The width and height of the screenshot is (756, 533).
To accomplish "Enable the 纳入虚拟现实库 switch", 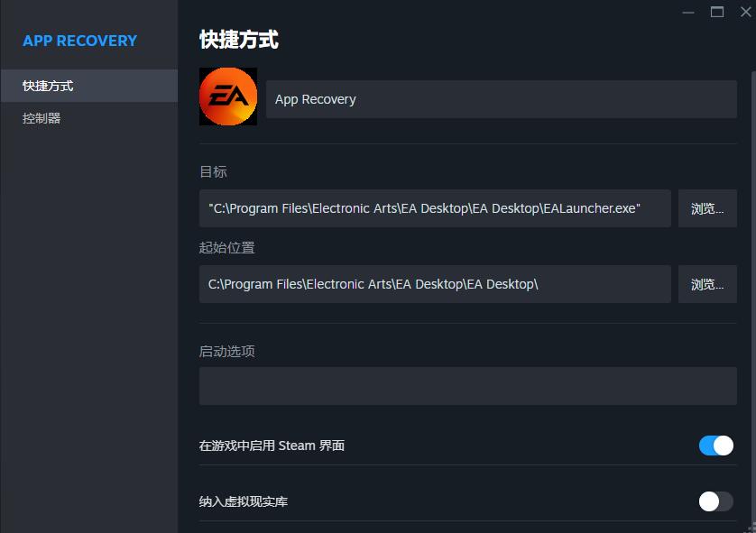I will click(x=716, y=501).
